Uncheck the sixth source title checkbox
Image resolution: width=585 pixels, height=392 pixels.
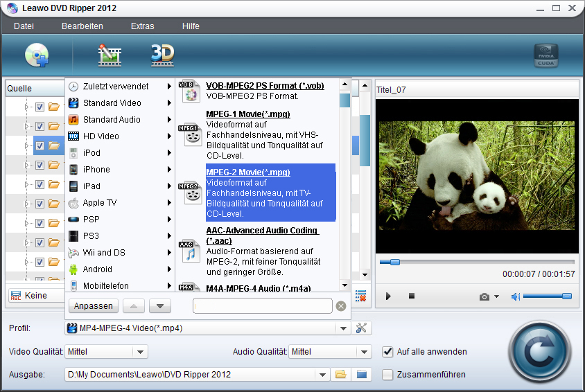pyautogui.click(x=40, y=204)
